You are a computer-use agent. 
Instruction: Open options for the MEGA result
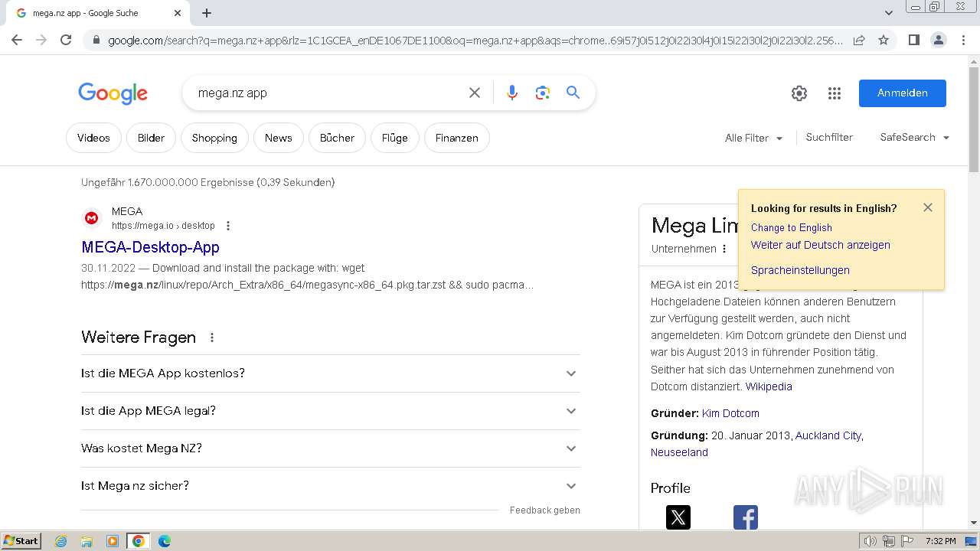(x=228, y=226)
